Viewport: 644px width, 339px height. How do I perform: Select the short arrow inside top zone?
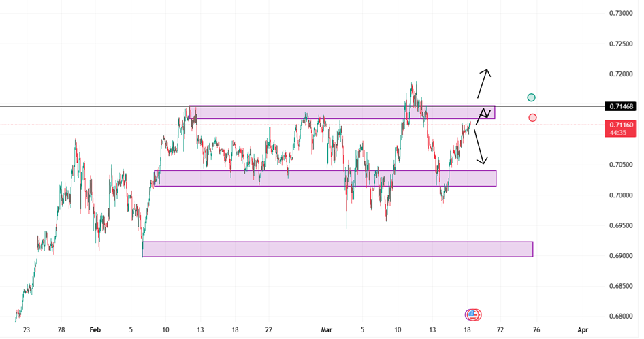[x=485, y=114]
